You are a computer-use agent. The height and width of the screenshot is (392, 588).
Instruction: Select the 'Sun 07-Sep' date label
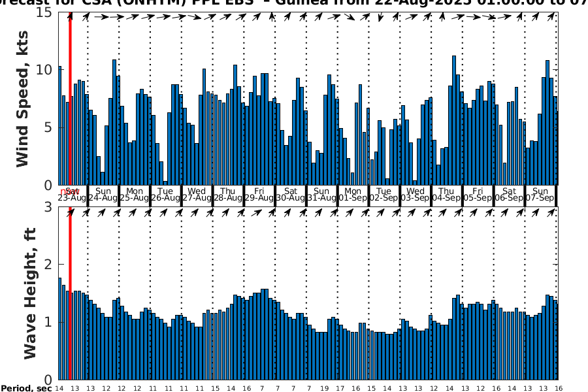click(x=540, y=194)
